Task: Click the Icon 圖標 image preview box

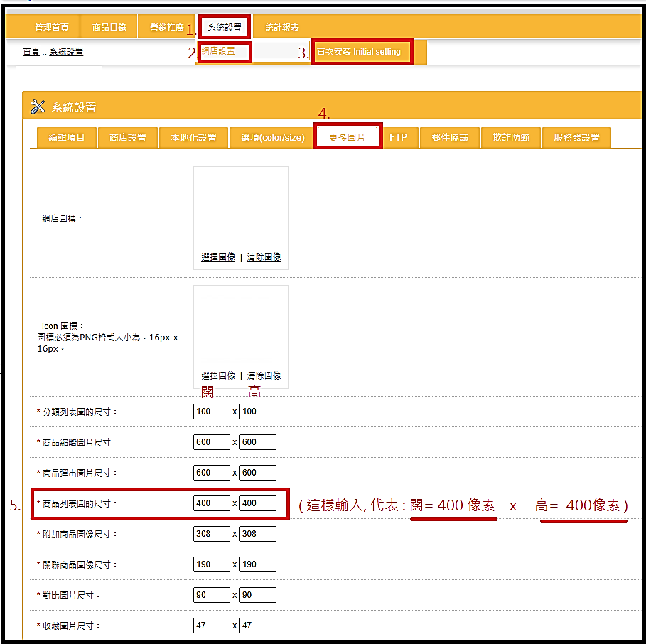Action: [241, 328]
